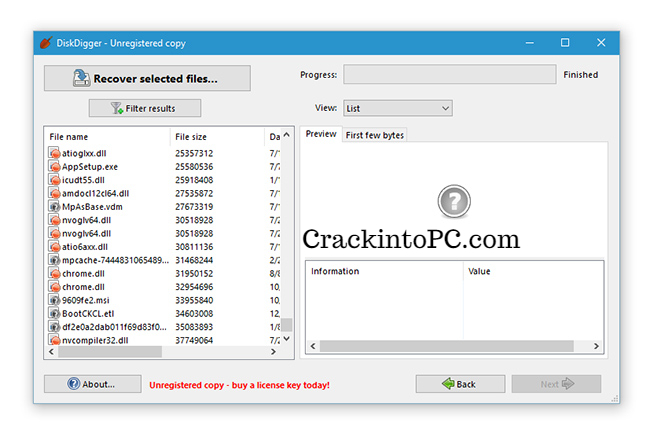Click the question mark preview placeholder icon

[454, 201]
